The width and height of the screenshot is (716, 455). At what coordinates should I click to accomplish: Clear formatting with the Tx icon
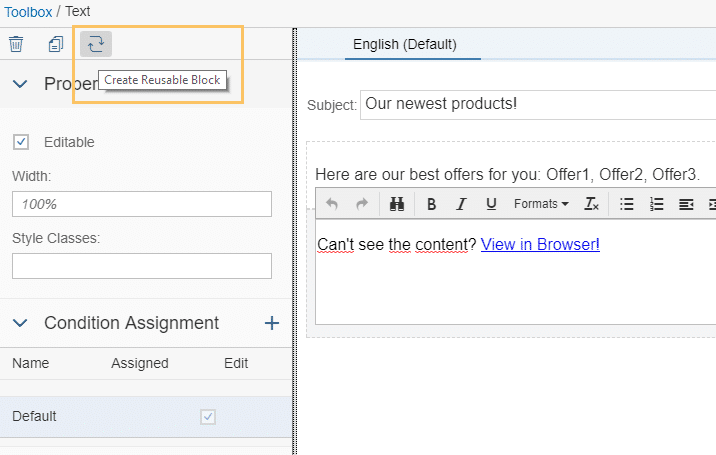(x=591, y=204)
